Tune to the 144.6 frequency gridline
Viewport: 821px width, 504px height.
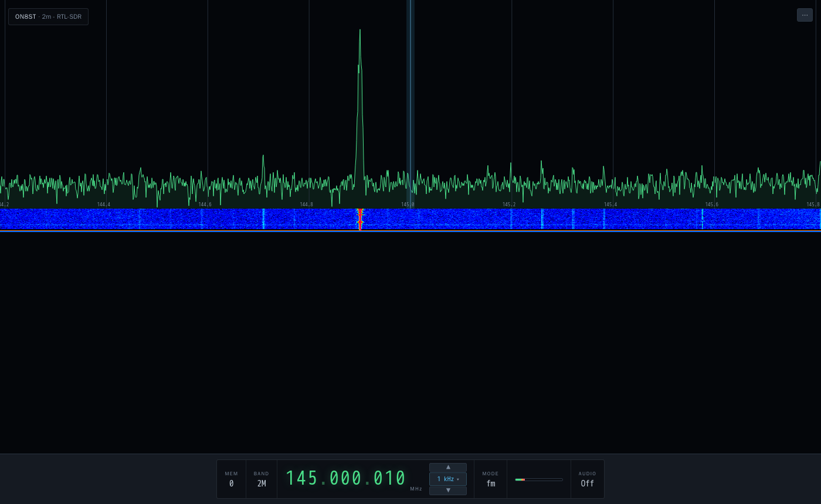[208, 104]
